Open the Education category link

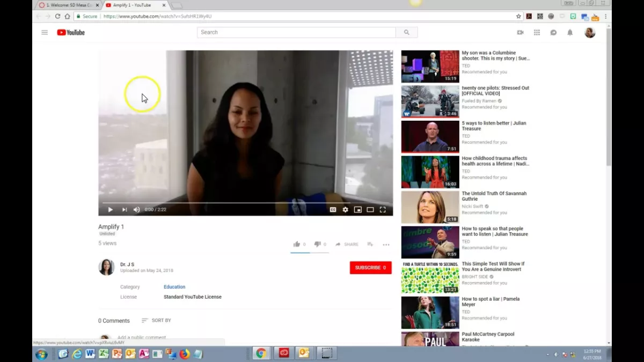(174, 286)
